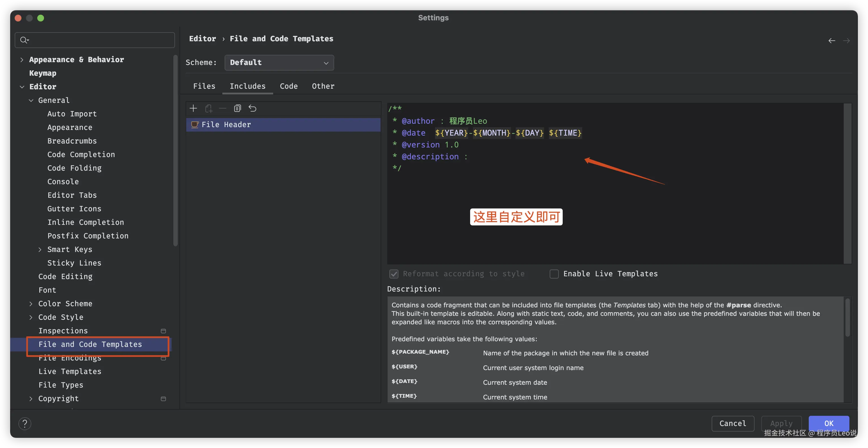
Task: Switch to the Files tab
Action: coord(204,86)
